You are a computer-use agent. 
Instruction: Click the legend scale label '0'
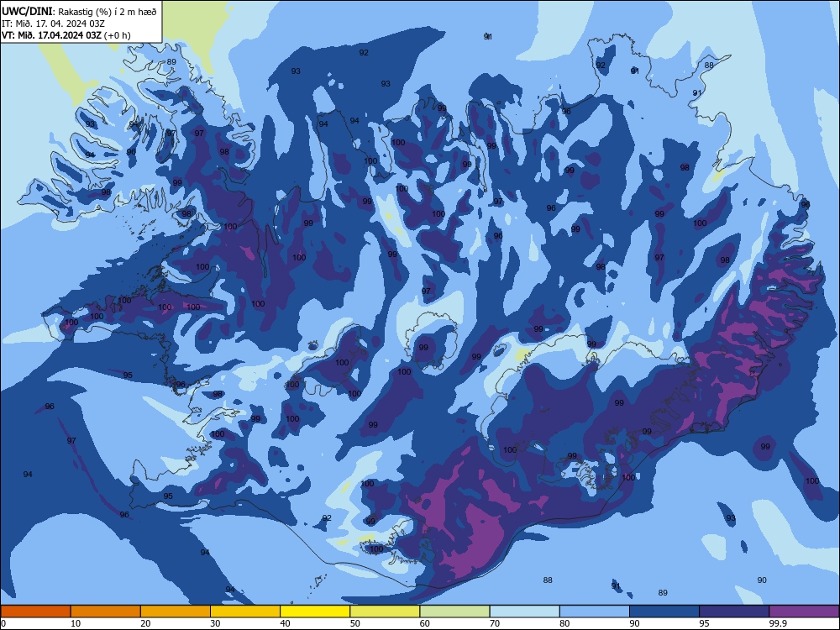[3, 623]
